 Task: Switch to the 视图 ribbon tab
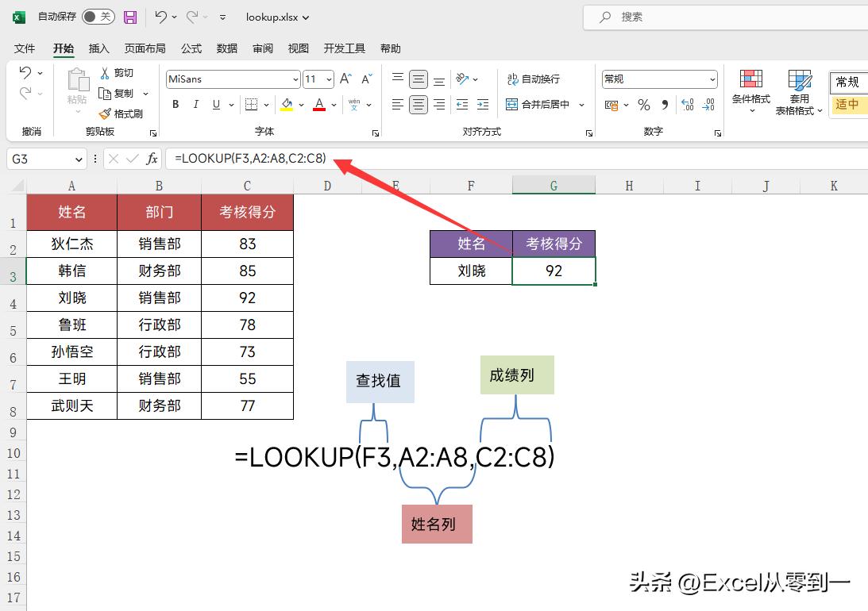298,48
